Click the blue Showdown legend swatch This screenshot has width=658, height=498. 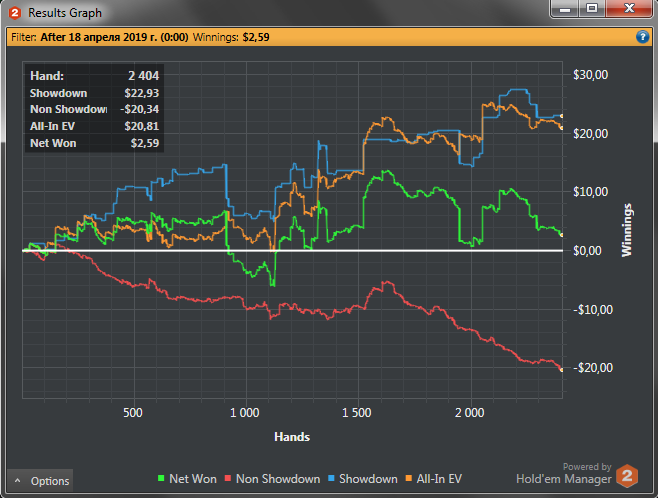[x=331, y=478]
